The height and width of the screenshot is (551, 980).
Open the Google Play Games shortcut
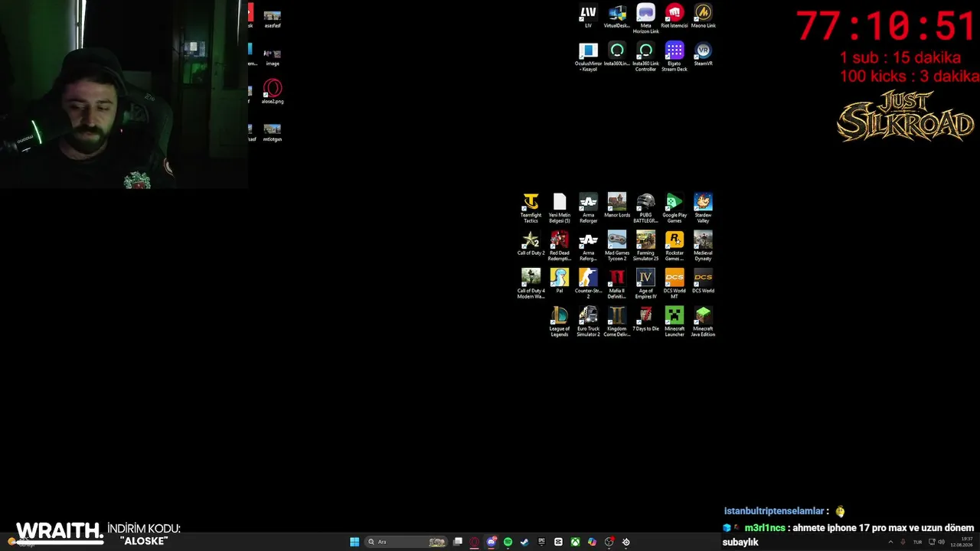click(675, 208)
